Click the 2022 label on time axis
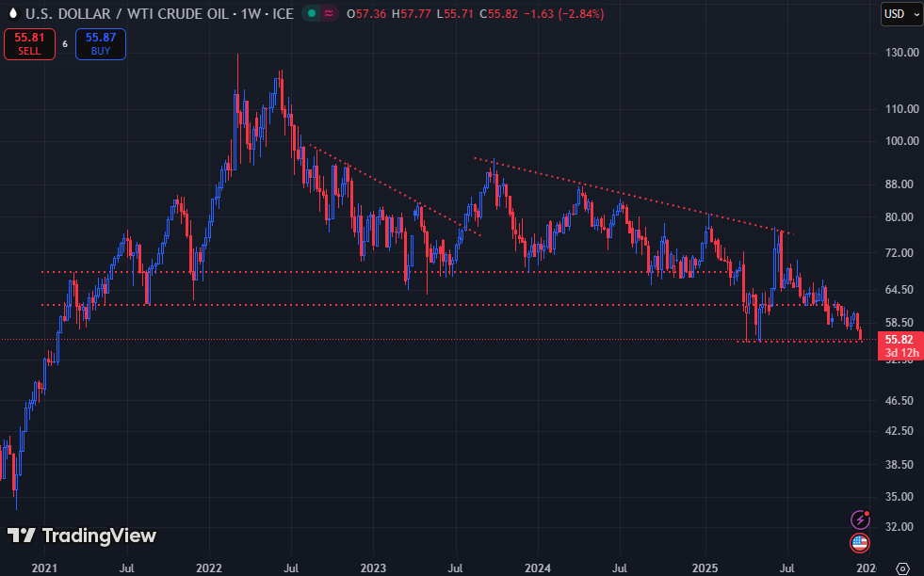 208,568
